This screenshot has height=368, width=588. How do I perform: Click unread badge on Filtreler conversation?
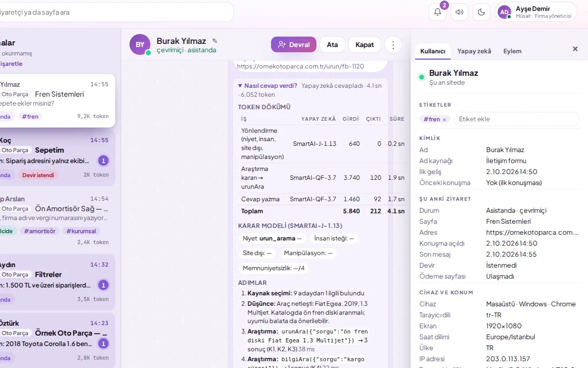[x=103, y=285]
